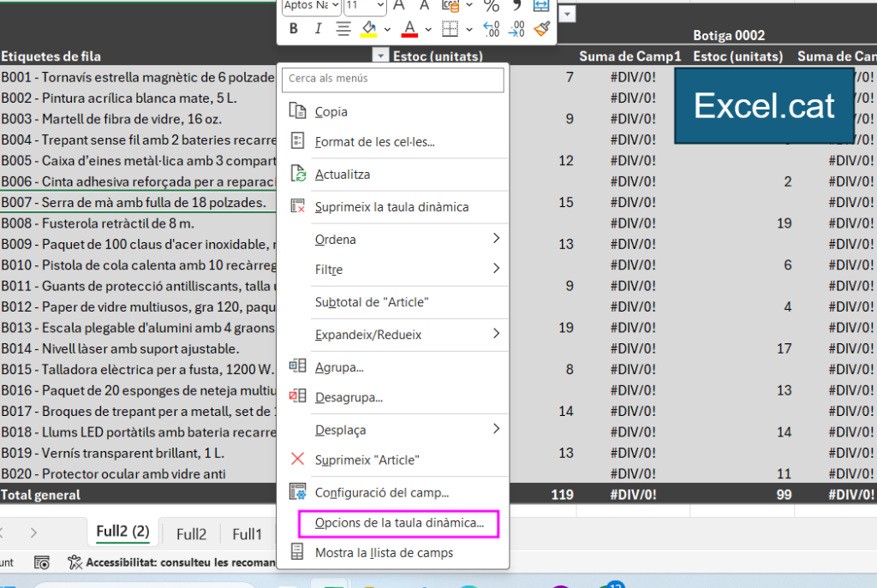Decrease font size with small A

pyautogui.click(x=424, y=6)
